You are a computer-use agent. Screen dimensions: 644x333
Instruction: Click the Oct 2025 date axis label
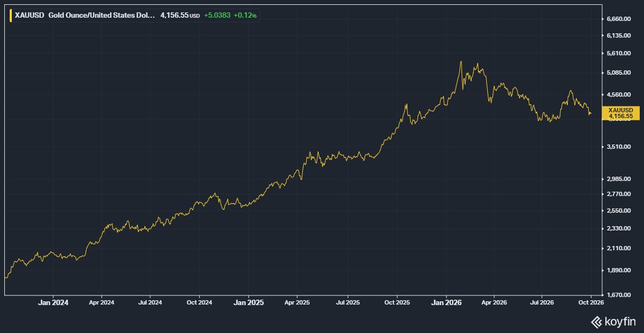tap(397, 303)
